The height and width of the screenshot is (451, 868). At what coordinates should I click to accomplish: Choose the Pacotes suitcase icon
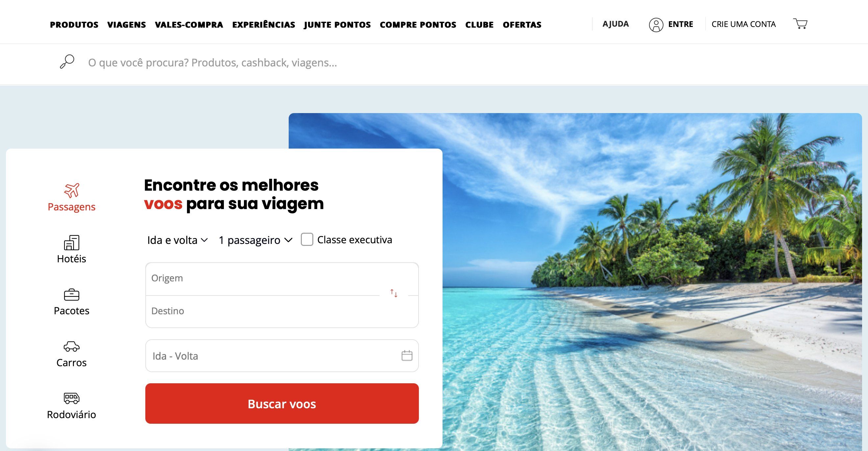[71, 295]
